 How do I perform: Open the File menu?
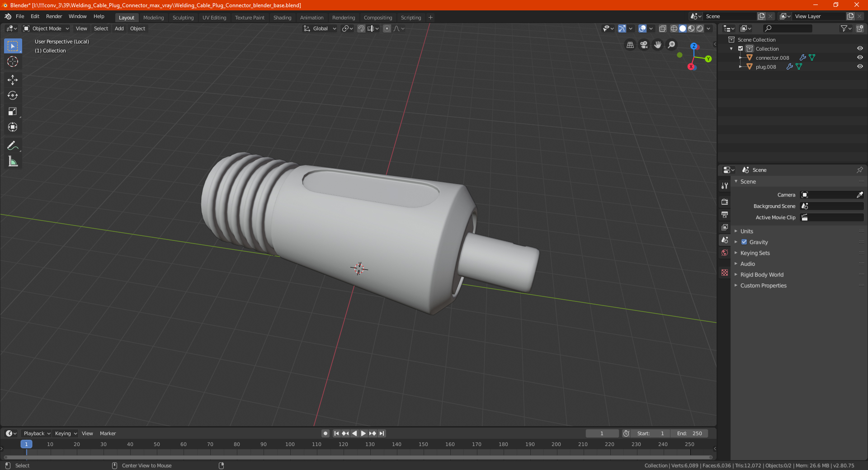[20, 16]
